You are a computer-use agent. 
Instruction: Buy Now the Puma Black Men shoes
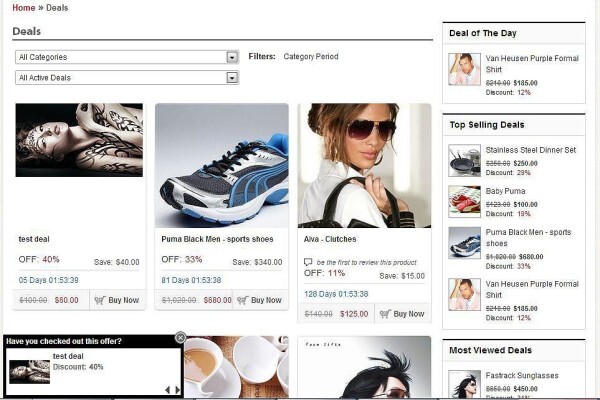coord(260,300)
